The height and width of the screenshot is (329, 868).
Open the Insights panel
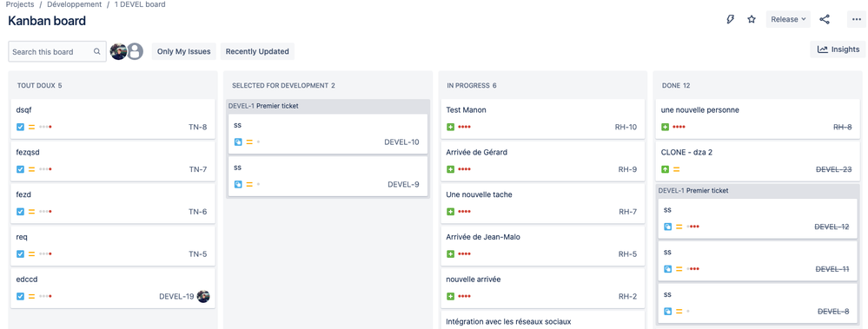[838, 49]
